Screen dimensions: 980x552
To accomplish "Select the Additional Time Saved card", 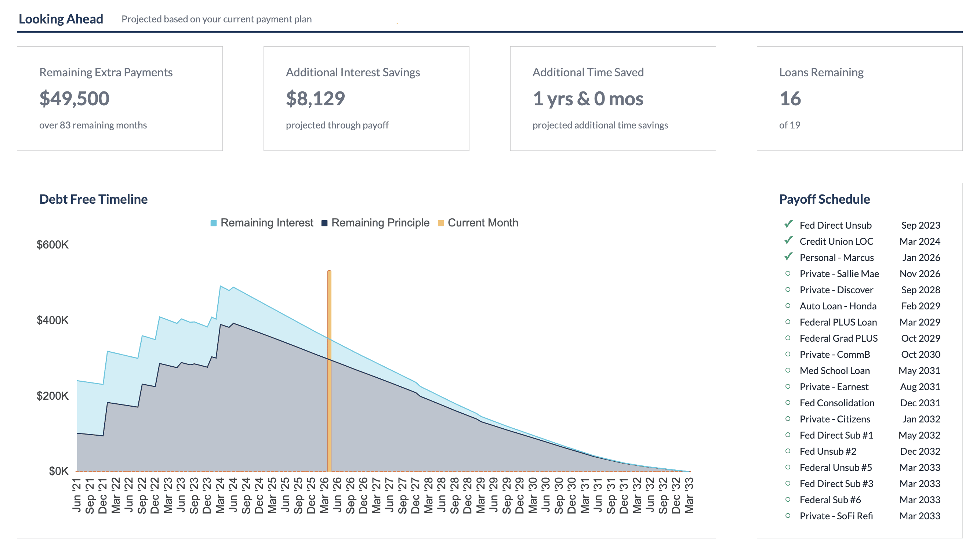I will [x=613, y=98].
